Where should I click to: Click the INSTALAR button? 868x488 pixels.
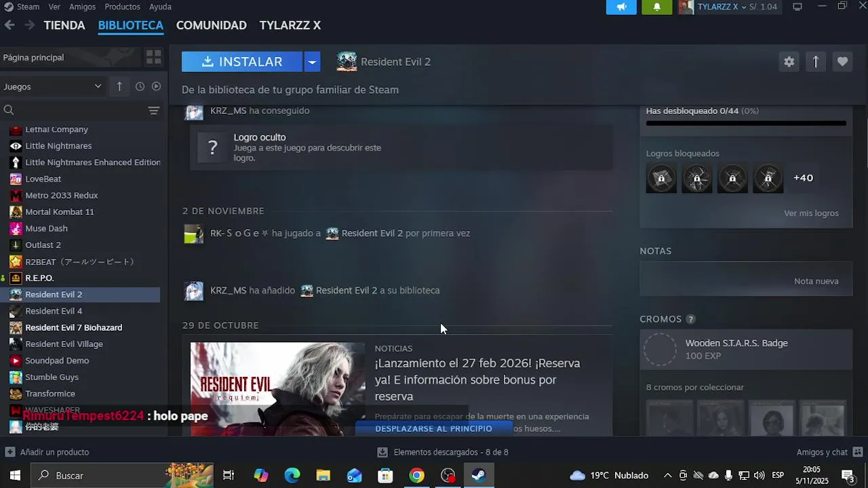242,62
